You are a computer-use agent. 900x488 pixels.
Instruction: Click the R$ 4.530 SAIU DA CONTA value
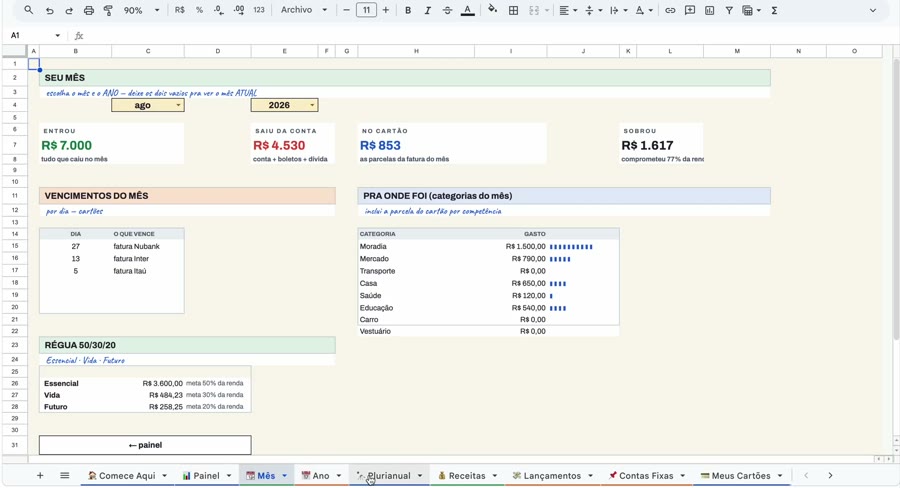pos(280,146)
